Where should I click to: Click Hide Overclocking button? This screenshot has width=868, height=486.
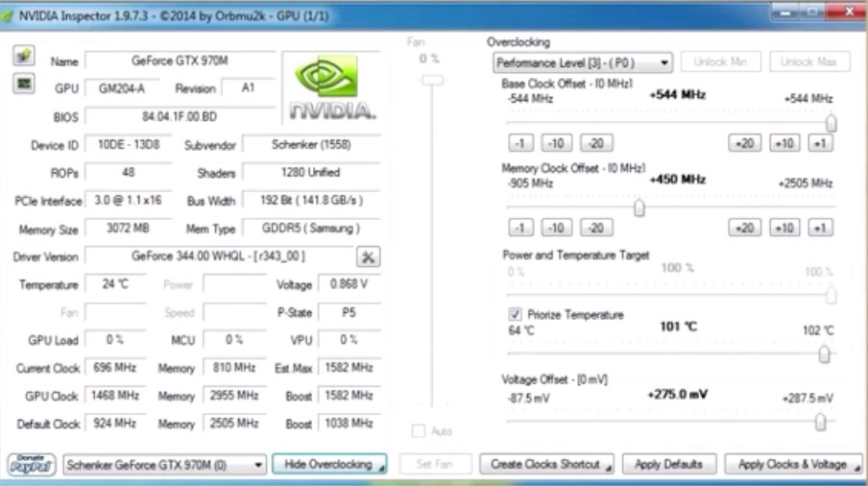tap(328, 464)
